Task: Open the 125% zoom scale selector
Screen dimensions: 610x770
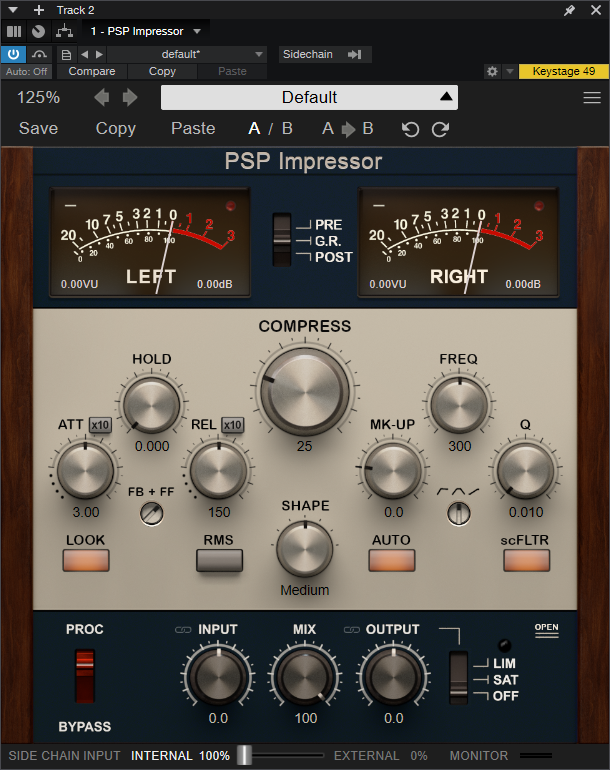Action: (x=38, y=97)
